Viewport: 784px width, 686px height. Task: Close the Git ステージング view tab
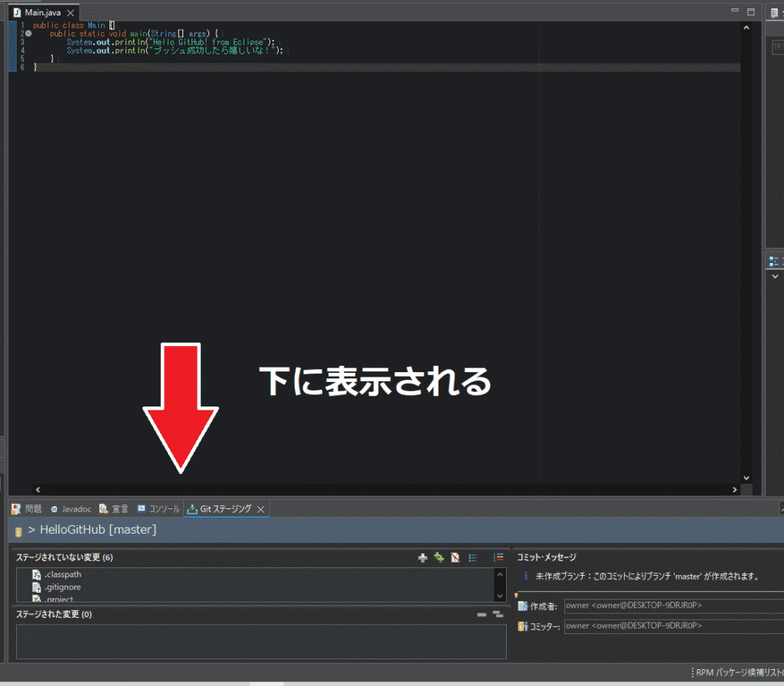(x=260, y=509)
